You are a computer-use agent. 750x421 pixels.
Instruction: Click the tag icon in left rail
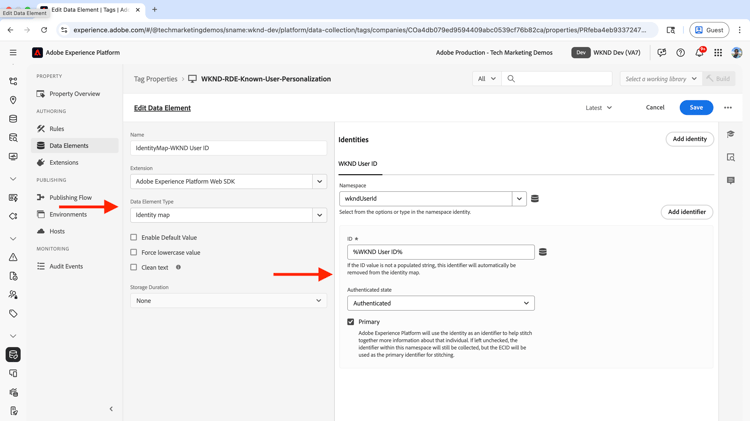click(13, 314)
